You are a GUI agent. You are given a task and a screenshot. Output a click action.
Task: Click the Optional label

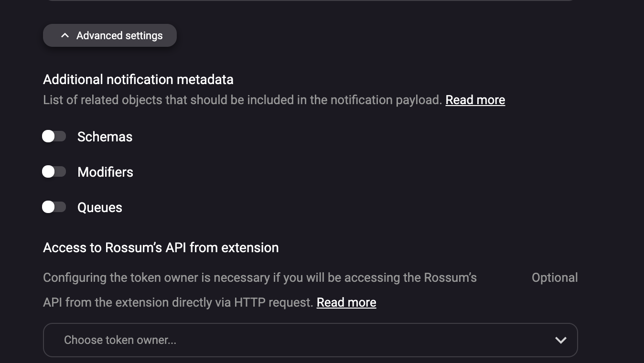(554, 278)
